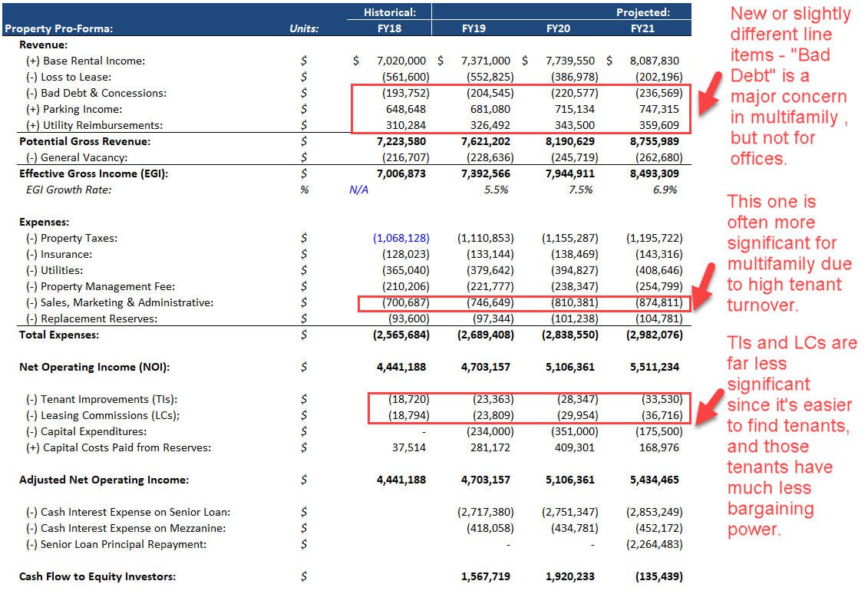Screen dimensions: 868x594
Task: Select the Units: column heading
Action: pos(303,28)
